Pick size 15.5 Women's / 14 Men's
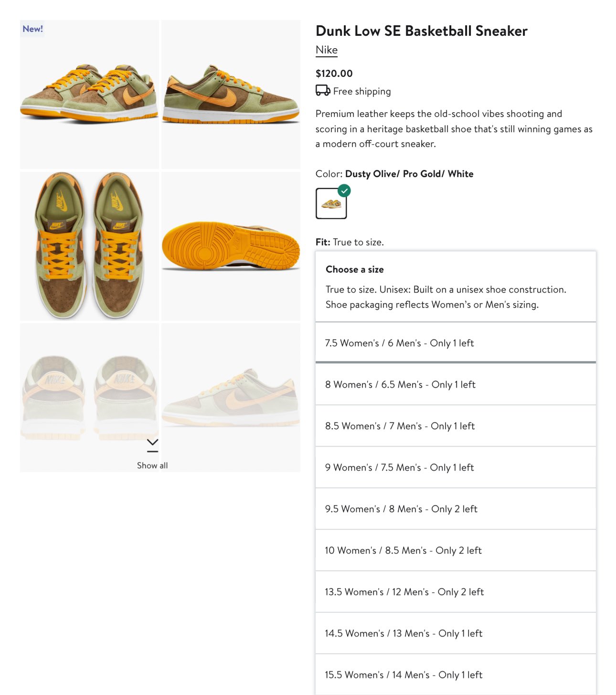616x695 pixels. coord(456,674)
